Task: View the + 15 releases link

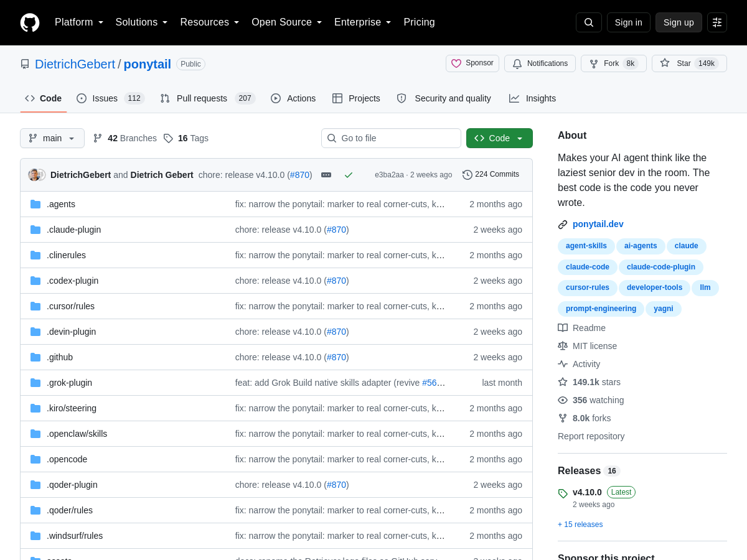Action: point(580,525)
